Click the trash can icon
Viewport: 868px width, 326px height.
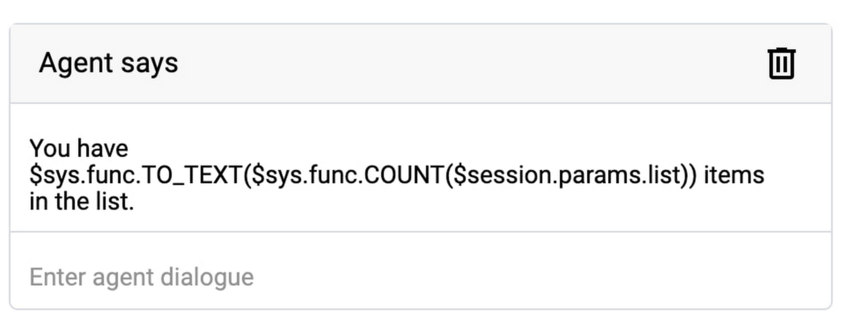click(x=781, y=63)
